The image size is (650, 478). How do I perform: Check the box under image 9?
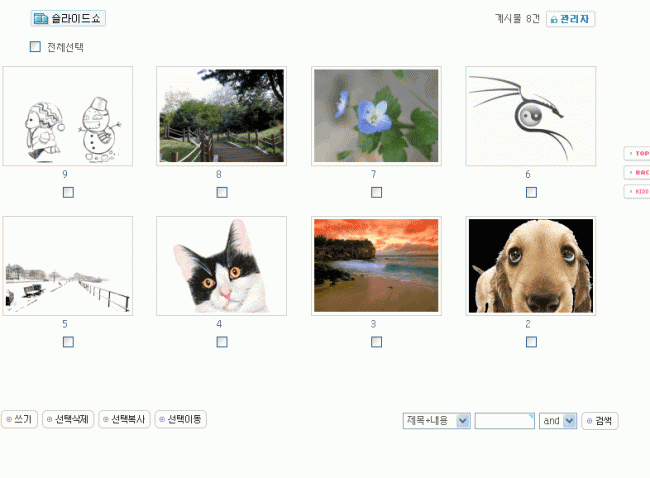point(68,192)
